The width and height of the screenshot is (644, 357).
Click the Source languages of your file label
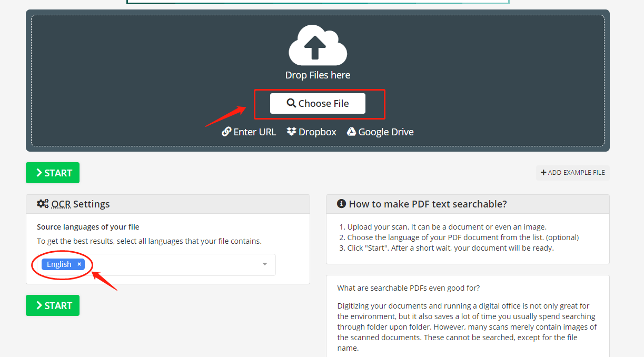tap(88, 227)
